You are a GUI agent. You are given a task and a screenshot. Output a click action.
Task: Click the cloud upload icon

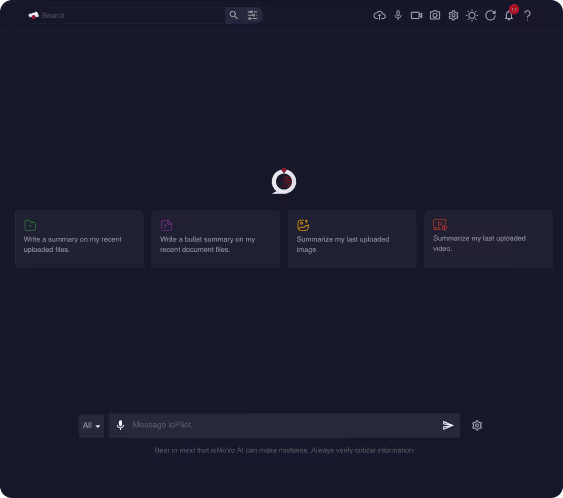(x=380, y=15)
